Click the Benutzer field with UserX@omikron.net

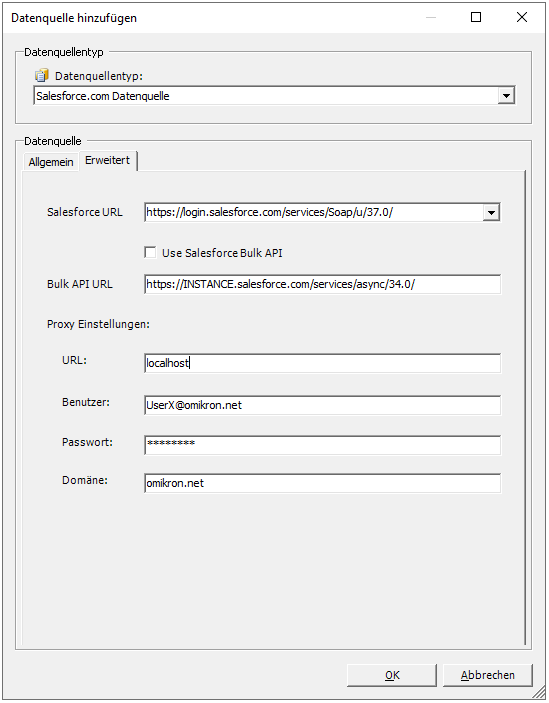coord(322,405)
